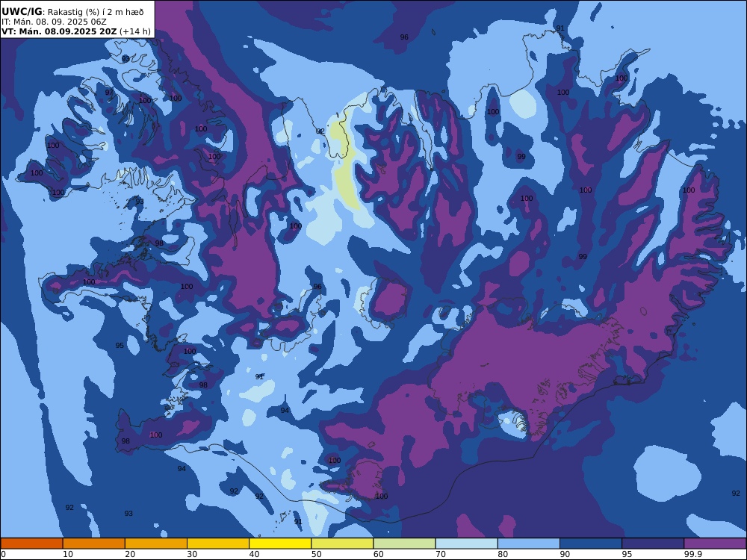Click the '90' tick label on the color scale
This screenshot has height=560, width=747.
(565, 554)
